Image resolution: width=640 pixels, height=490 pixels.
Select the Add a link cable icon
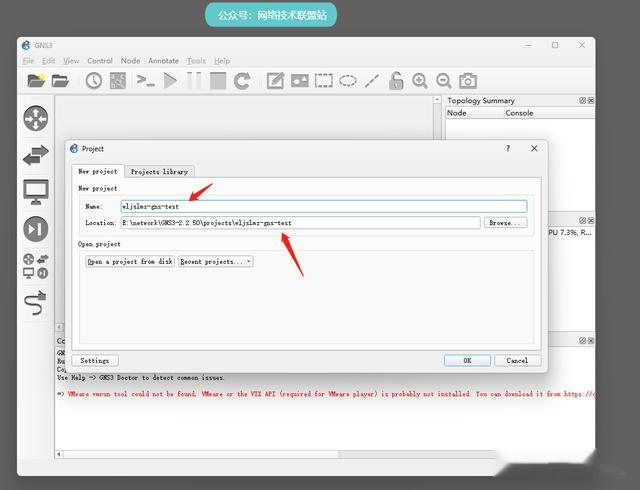click(x=36, y=303)
